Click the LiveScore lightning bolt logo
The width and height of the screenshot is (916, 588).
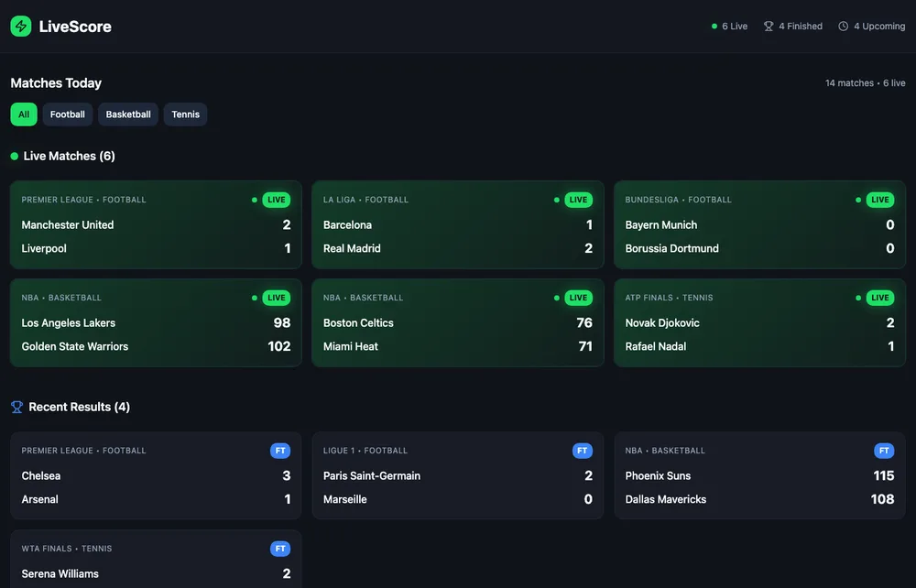point(21,27)
